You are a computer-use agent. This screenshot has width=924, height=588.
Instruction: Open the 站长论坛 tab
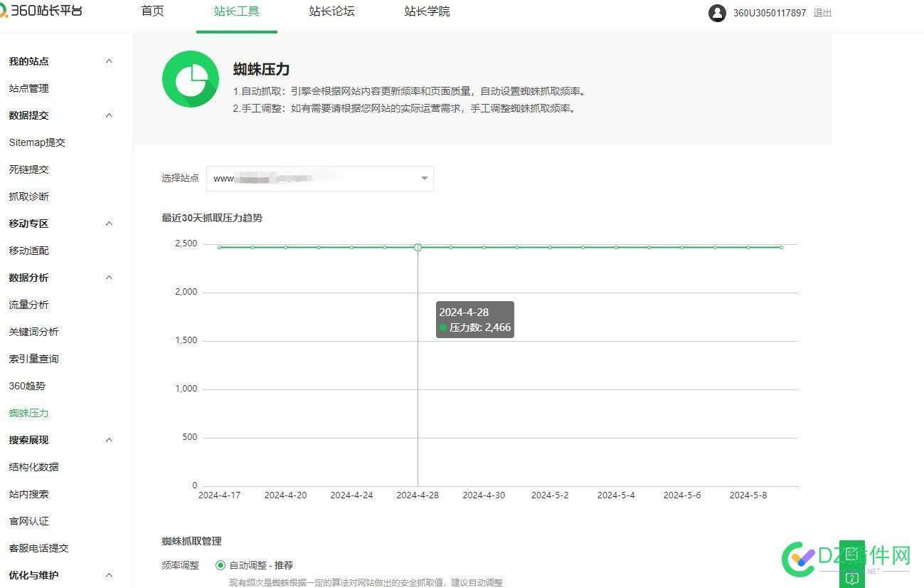click(332, 11)
